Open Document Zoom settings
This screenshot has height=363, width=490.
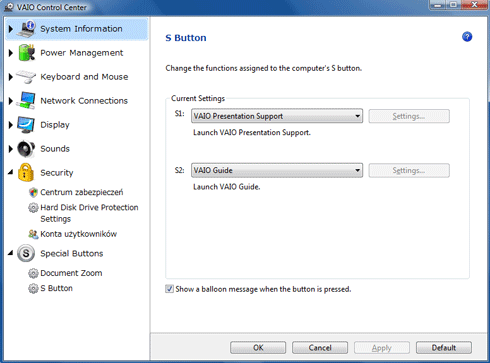(x=71, y=273)
